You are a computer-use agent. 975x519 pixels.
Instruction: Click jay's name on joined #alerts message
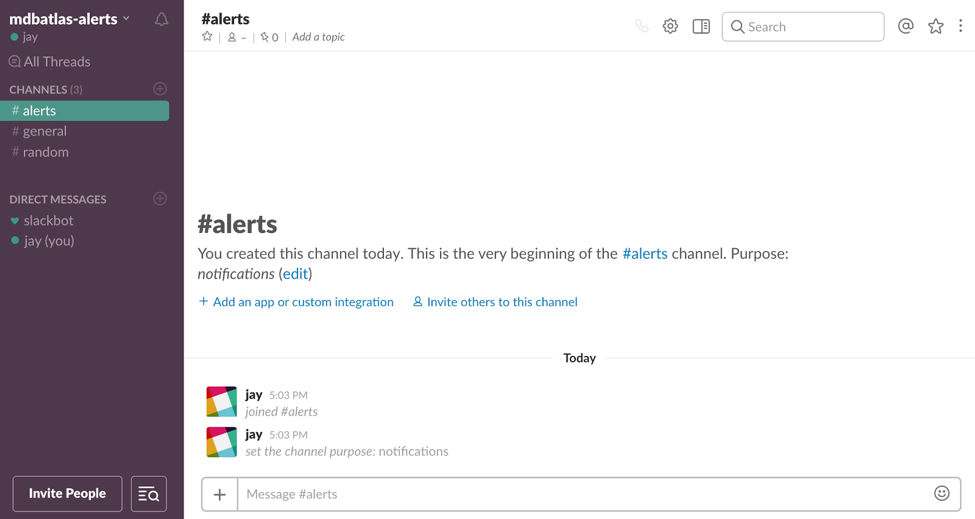click(254, 395)
